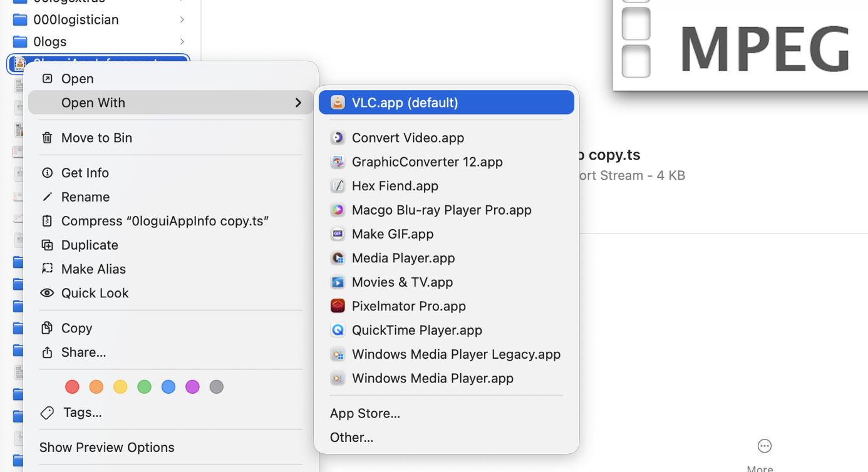Viewport: 868px width, 472px height.
Task: Expand the 000logistician folder chevron
Action: pyautogui.click(x=182, y=19)
